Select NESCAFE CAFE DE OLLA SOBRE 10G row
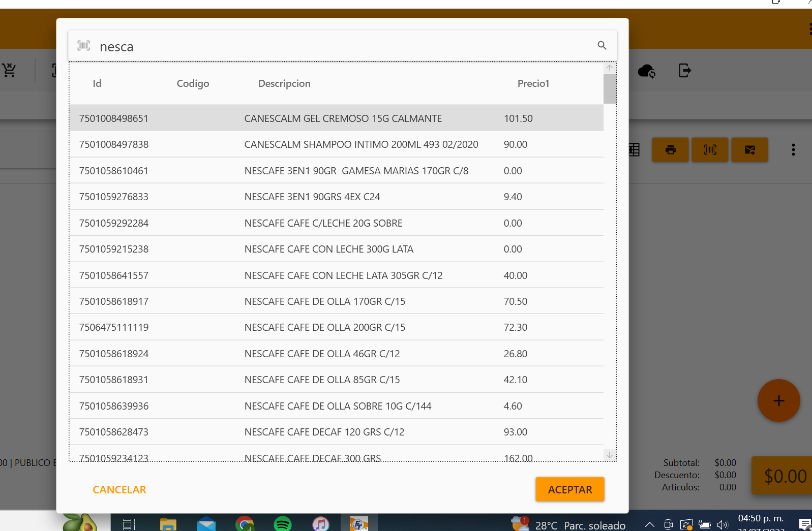Screen dimensions: 812x531 pos(337,406)
